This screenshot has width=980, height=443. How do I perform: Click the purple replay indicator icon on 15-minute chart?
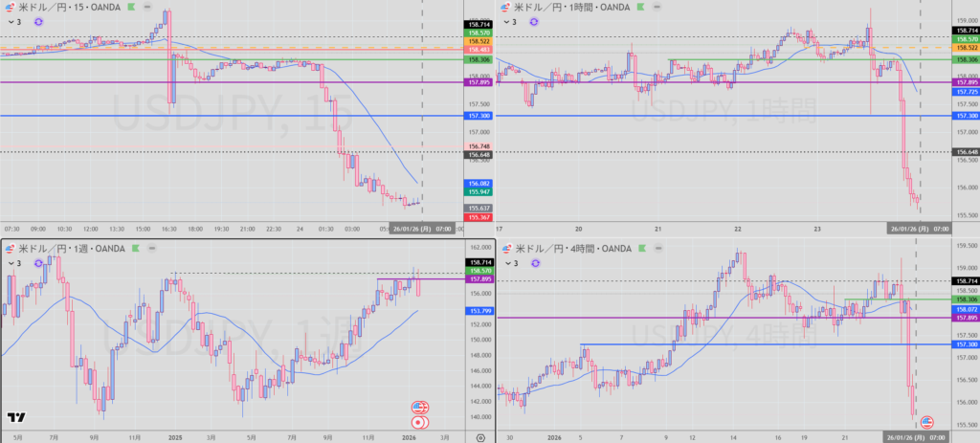39,21
